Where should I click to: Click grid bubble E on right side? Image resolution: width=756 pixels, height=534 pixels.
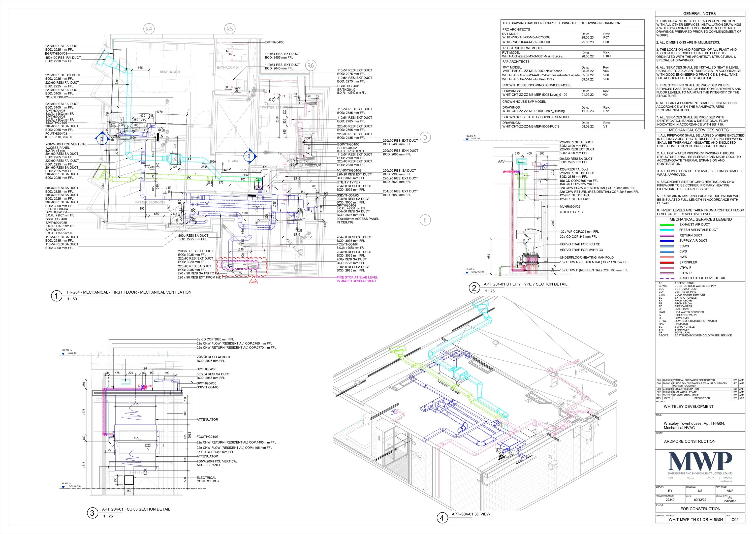tap(425, 220)
